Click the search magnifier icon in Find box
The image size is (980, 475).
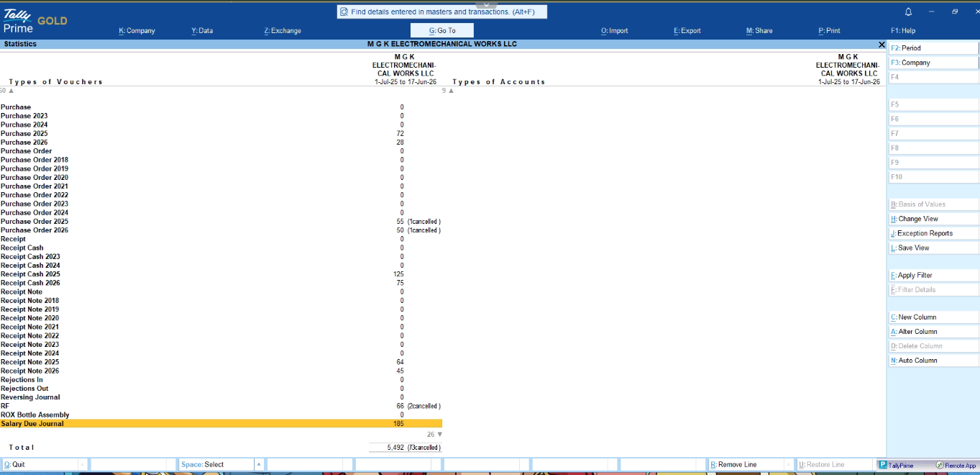click(x=344, y=12)
